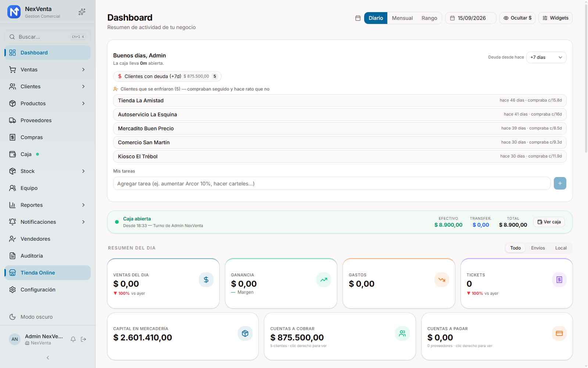
Task: Select the Envíos filter
Action: tap(538, 248)
